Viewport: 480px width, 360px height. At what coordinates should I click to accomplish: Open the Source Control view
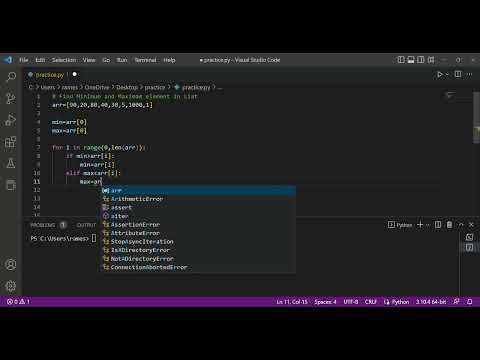11,99
